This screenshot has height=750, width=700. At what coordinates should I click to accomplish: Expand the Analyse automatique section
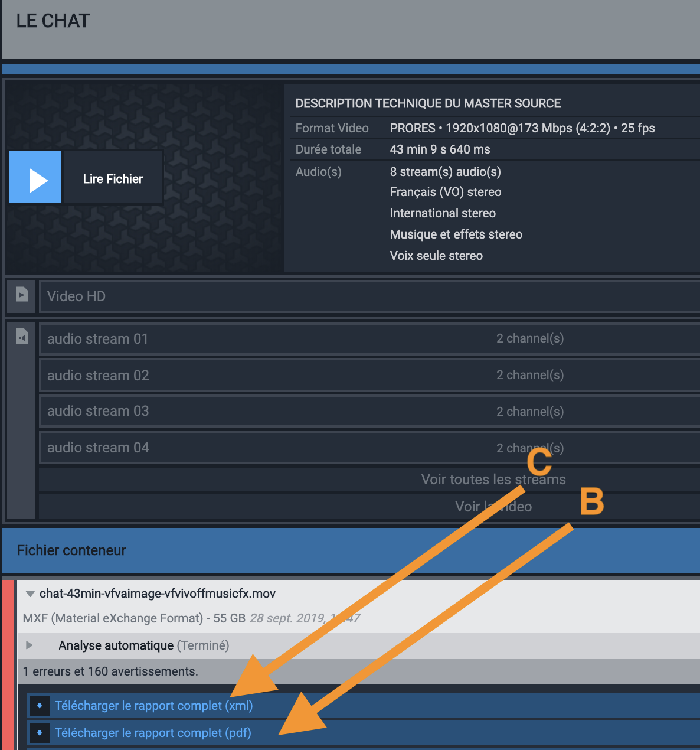[x=29, y=645]
